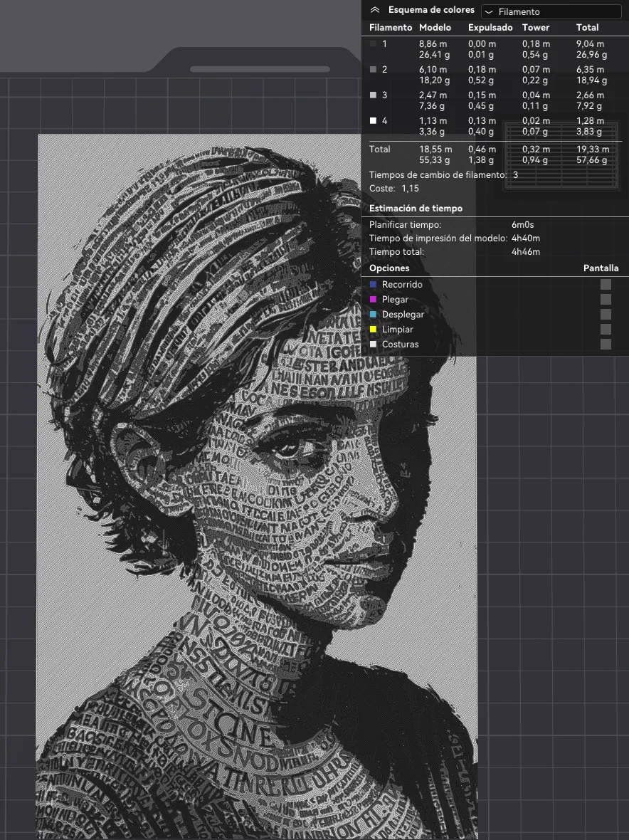Screen dimensions: 629x840
Task: Collapse the Esquema de colores panel
Action: pos(375,10)
